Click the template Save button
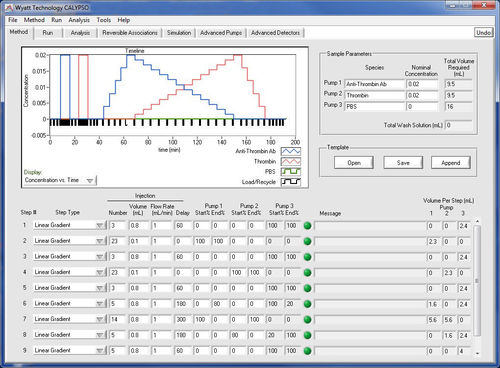 click(x=403, y=163)
